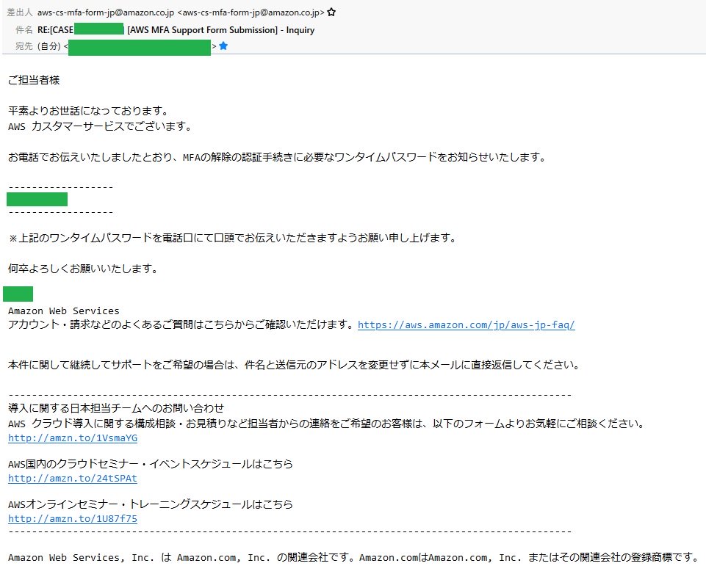This screenshot has height=588, width=706.
Task: Click the blue star beside recipient address
Action: coord(223,46)
